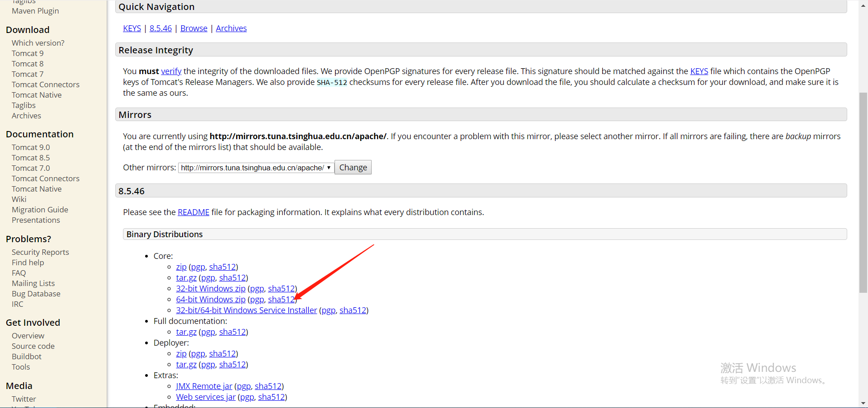868x408 pixels.
Task: Open the Source code link
Action: pyautogui.click(x=33, y=346)
